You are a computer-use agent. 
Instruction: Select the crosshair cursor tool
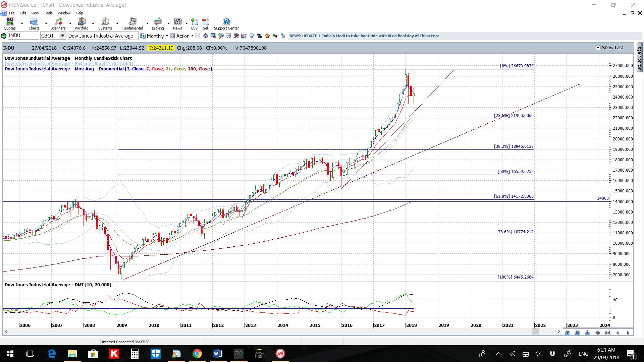coord(205,36)
